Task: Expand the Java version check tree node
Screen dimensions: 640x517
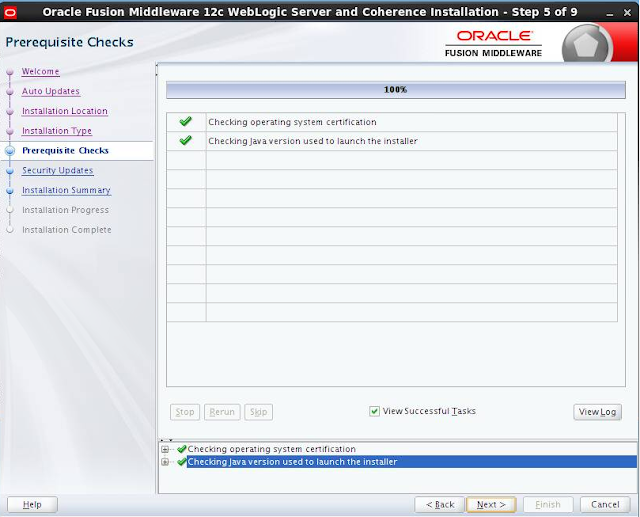Action: [x=165, y=462]
